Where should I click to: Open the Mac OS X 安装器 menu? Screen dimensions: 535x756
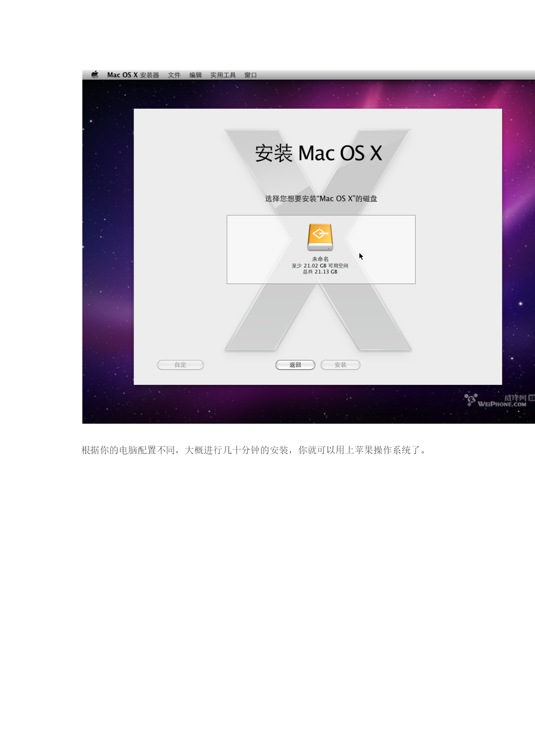pos(133,75)
